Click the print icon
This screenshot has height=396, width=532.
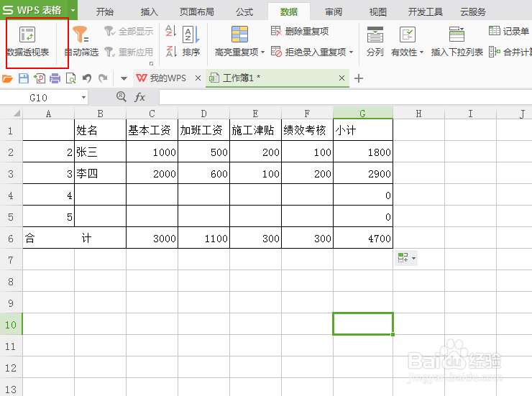pos(55,78)
